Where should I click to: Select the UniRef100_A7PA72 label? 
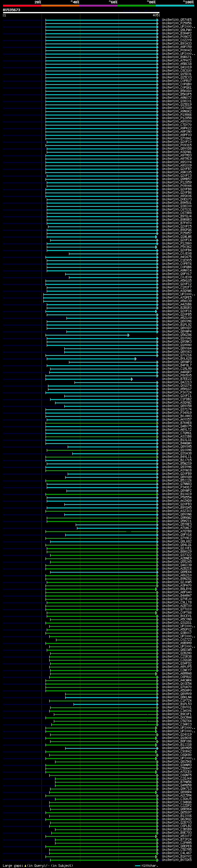point(177,60)
